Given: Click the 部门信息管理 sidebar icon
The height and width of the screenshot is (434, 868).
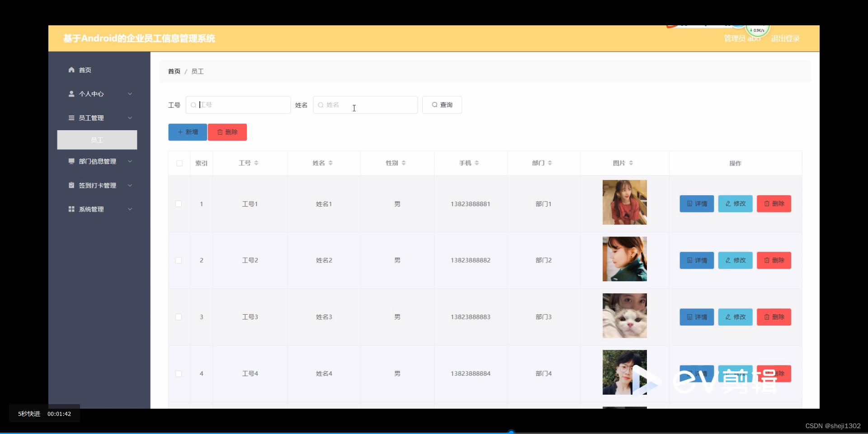Looking at the screenshot, I should pyautogui.click(x=71, y=161).
